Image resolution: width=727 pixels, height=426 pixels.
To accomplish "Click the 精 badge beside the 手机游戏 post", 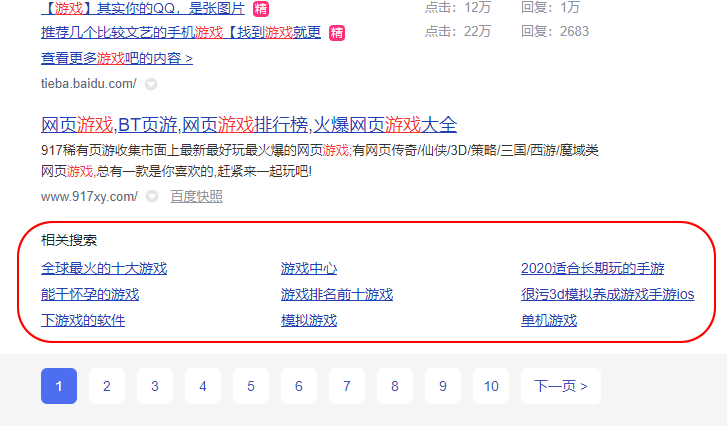I will click(337, 32).
